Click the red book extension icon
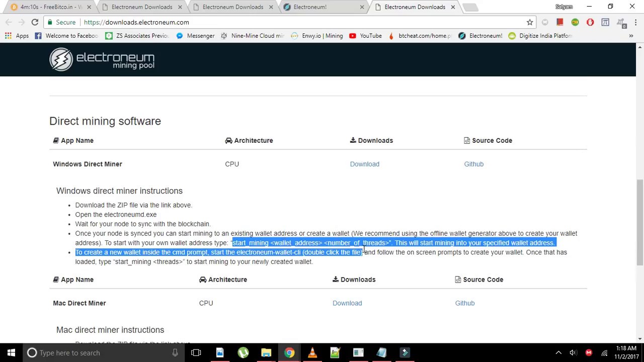The height and width of the screenshot is (362, 644). click(560, 22)
